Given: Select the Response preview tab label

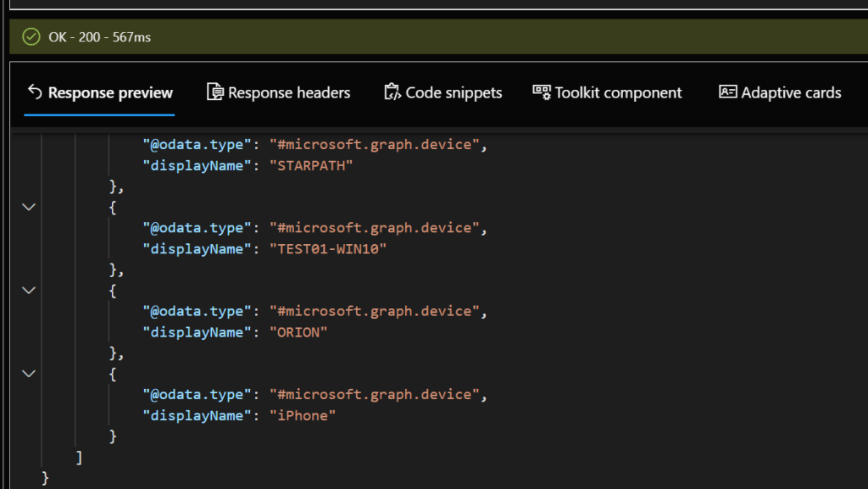Looking at the screenshot, I should pyautogui.click(x=110, y=93).
